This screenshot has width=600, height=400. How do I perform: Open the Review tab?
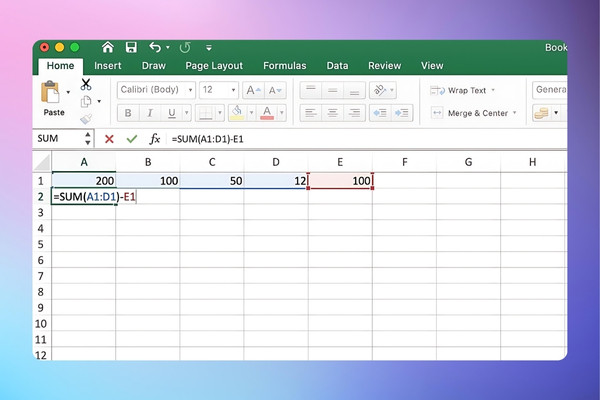384,66
